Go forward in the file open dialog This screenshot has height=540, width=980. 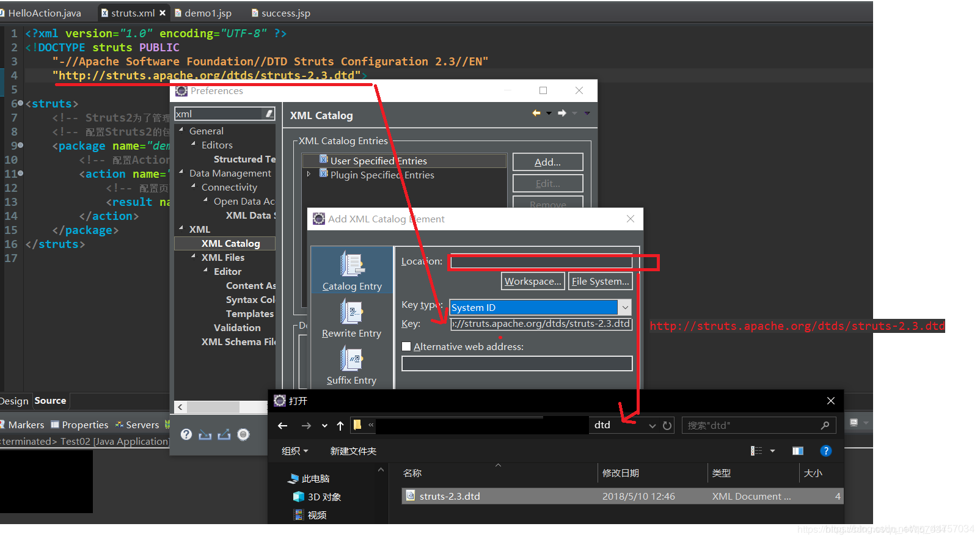[x=306, y=426]
